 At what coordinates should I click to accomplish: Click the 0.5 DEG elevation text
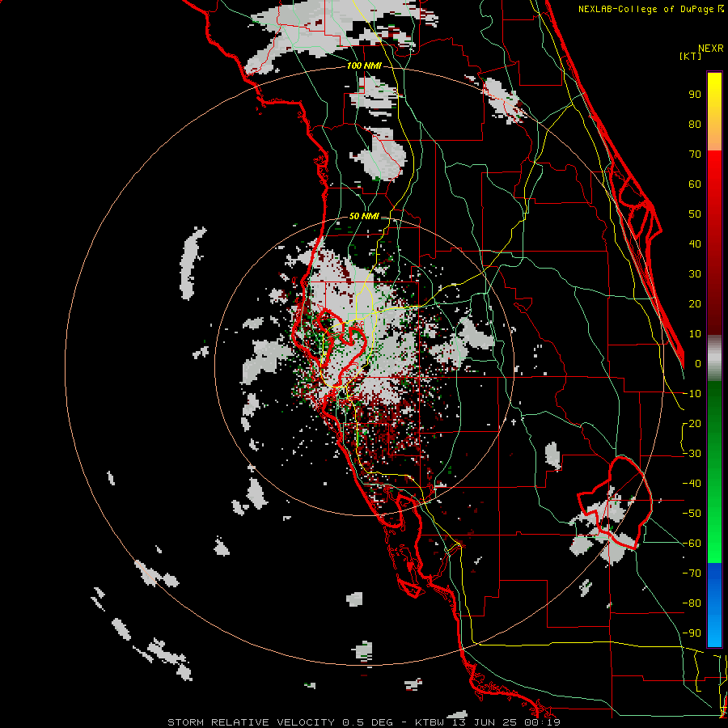coord(368,722)
